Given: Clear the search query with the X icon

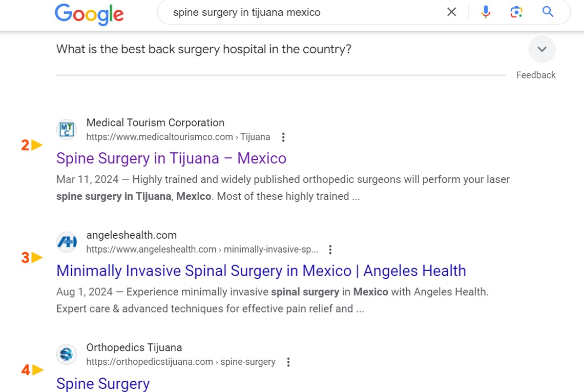Looking at the screenshot, I should [451, 12].
